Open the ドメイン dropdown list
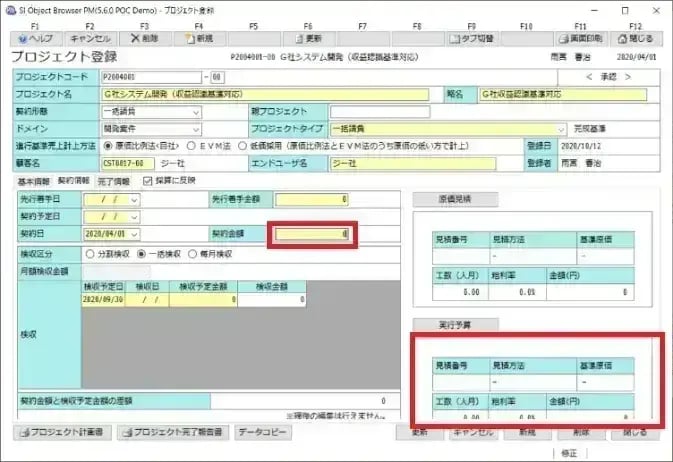This screenshot has width=673, height=462. [x=194, y=129]
